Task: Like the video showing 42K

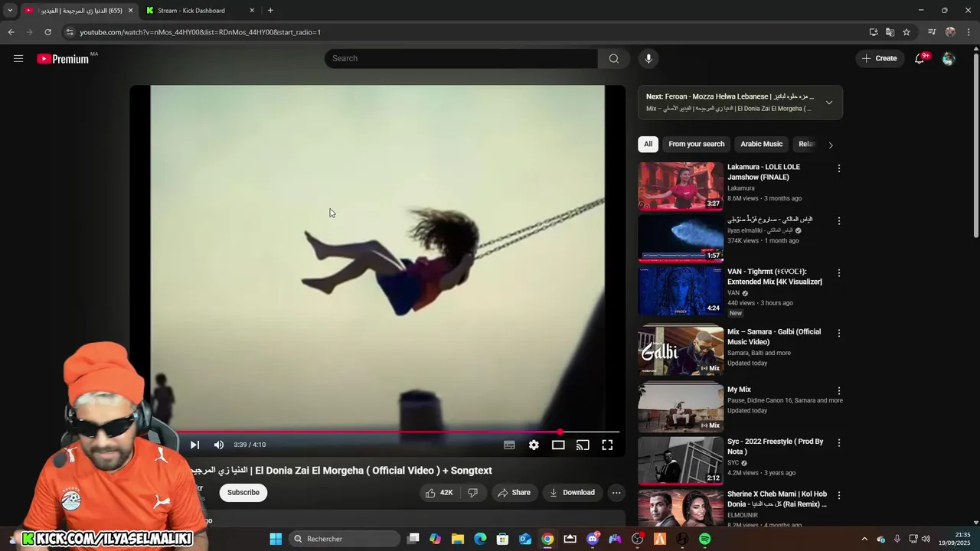Action: coord(439,493)
